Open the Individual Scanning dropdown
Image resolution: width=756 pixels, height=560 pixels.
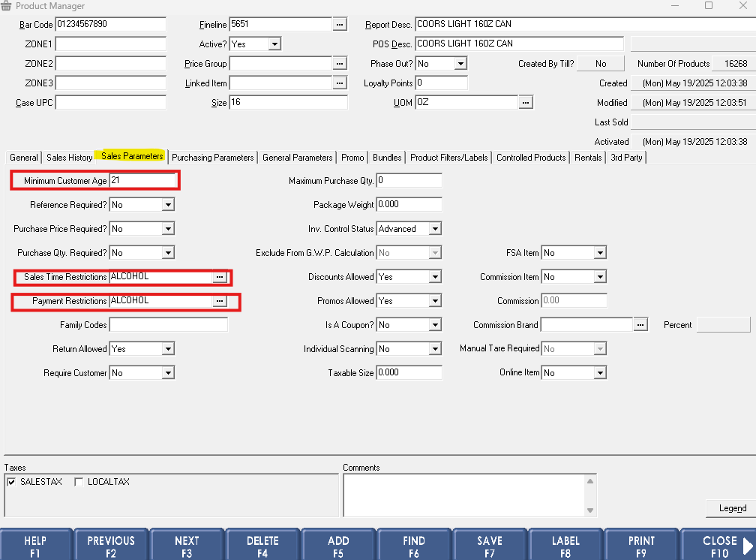(435, 349)
